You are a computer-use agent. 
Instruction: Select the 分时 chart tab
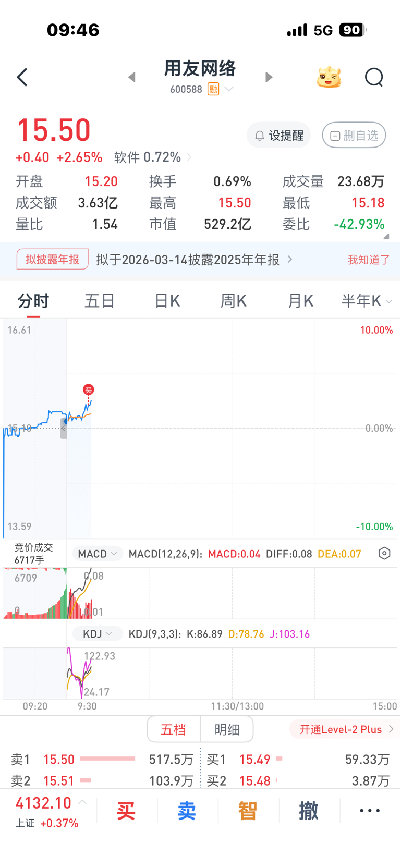coord(33,301)
